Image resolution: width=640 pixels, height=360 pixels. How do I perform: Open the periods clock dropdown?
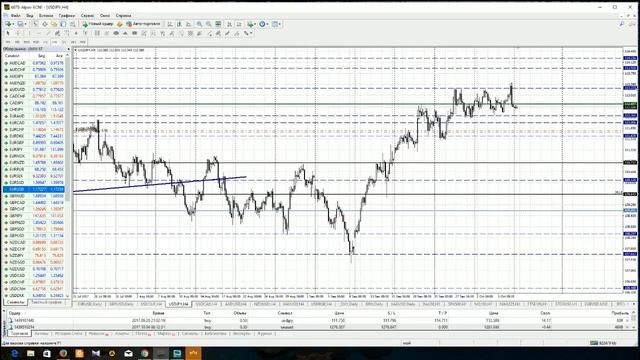tap(264, 24)
